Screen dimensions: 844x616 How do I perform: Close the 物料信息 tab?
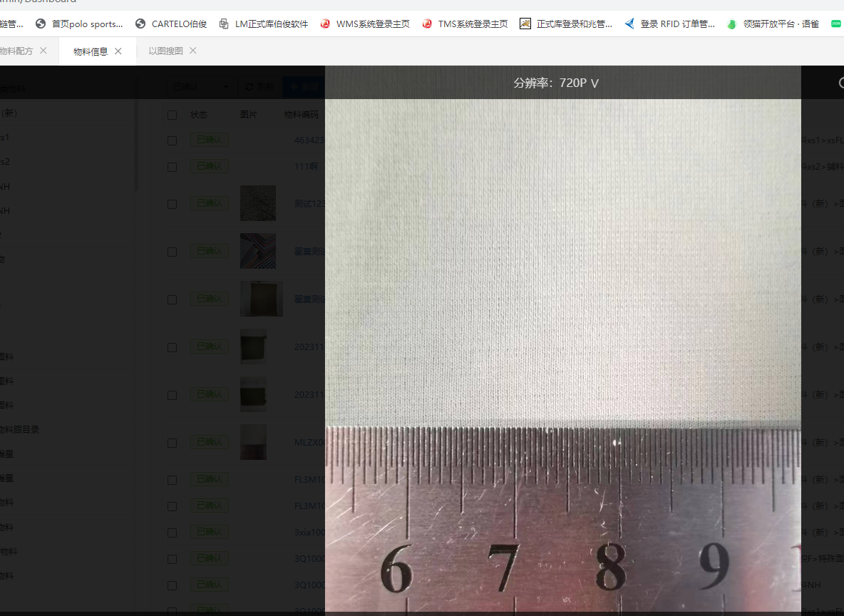coord(118,51)
